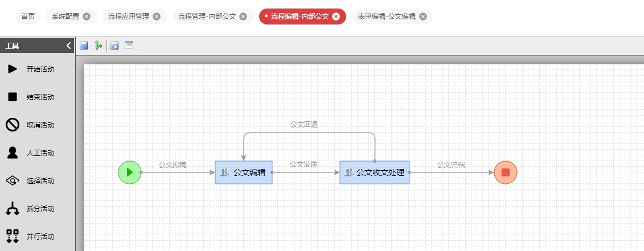Select the red end node on canvas
The image size is (644, 251).
tap(506, 172)
